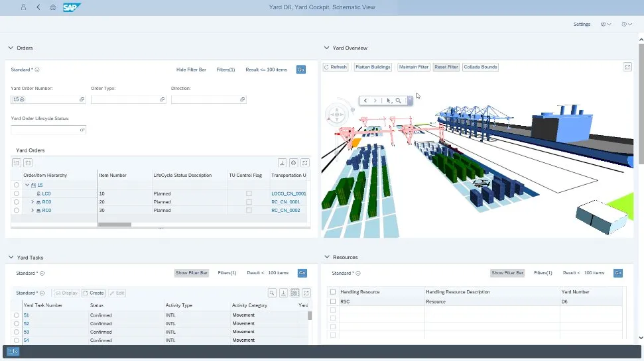Viewport: 644px width, 361px height.
Task: Expand the first RCO tree item
Action: (x=32, y=202)
